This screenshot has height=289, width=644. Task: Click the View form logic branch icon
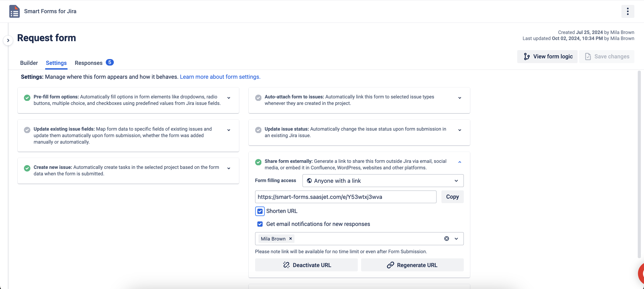(x=527, y=56)
